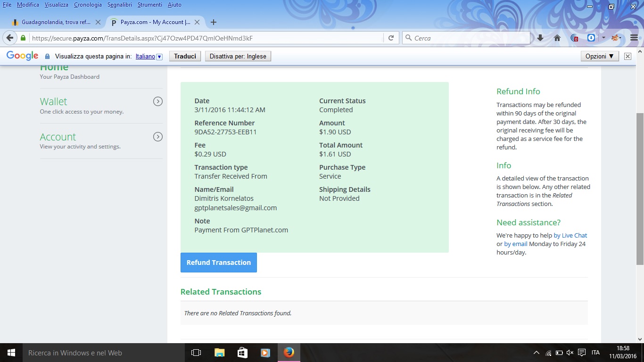The image size is (644, 362).
Task: Open the Visualizza menu
Action: click(x=57, y=5)
